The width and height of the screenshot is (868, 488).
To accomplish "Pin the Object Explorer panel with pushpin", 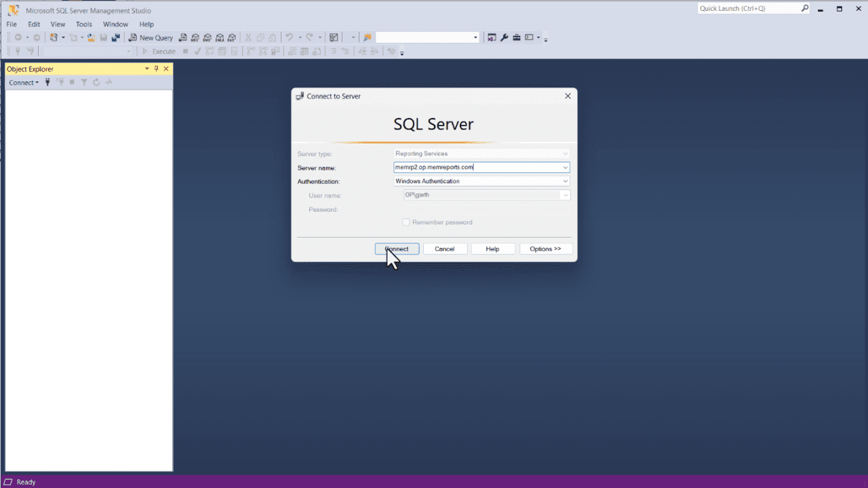I will pos(157,69).
